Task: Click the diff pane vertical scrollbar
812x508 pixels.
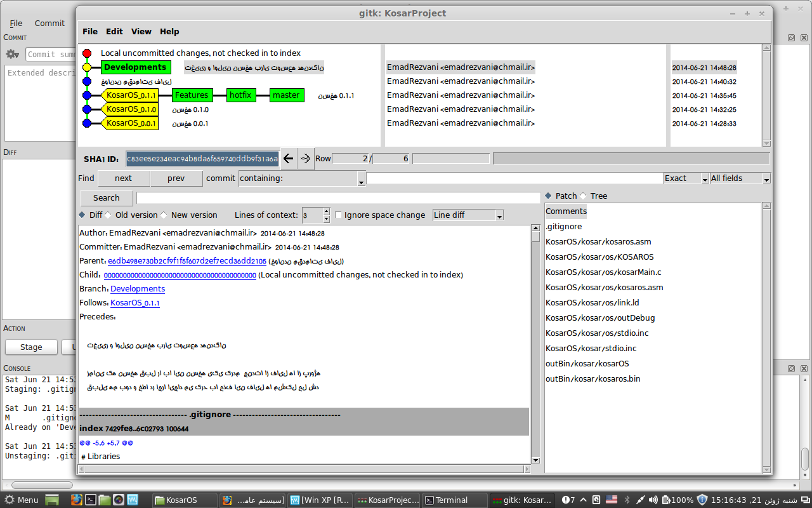Action: [535, 343]
